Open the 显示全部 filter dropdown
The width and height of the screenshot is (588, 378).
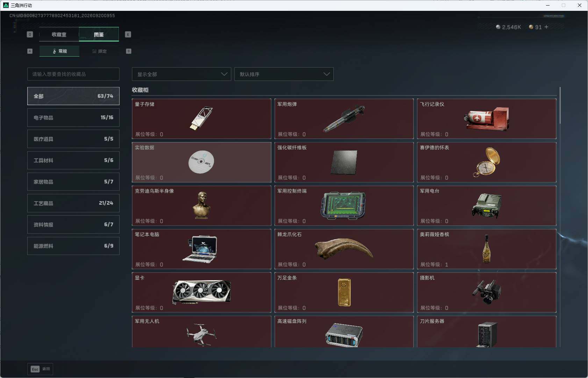[x=181, y=74]
